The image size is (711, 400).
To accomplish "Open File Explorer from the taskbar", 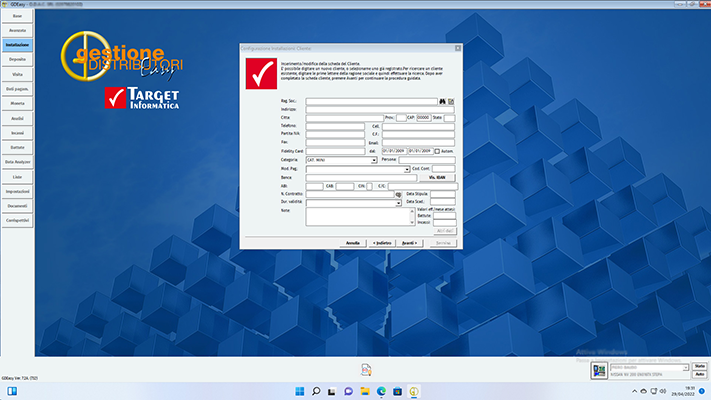I will tap(364, 391).
